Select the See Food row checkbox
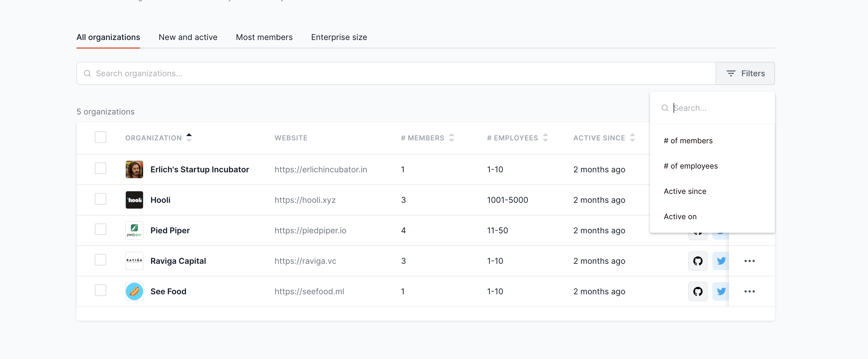Image resolution: width=868 pixels, height=359 pixels. click(x=101, y=290)
